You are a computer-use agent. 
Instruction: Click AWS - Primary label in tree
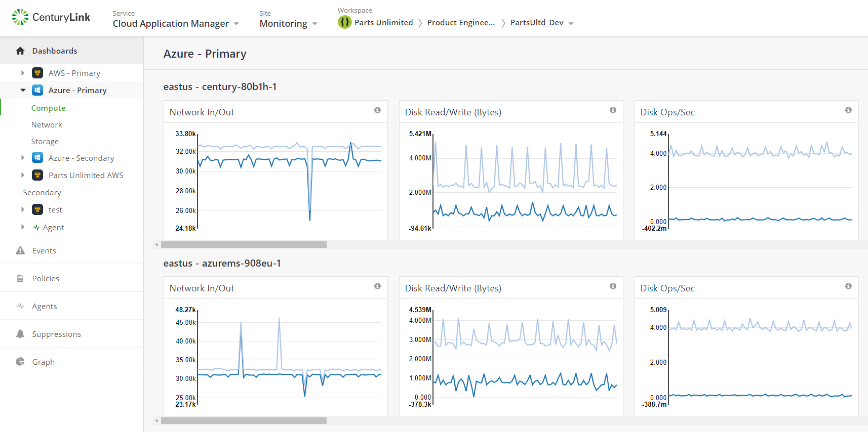click(74, 73)
